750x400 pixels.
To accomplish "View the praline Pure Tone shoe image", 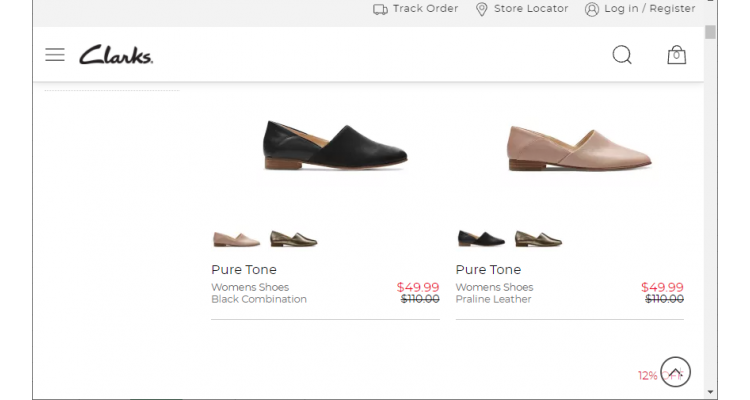I will pos(579,147).
